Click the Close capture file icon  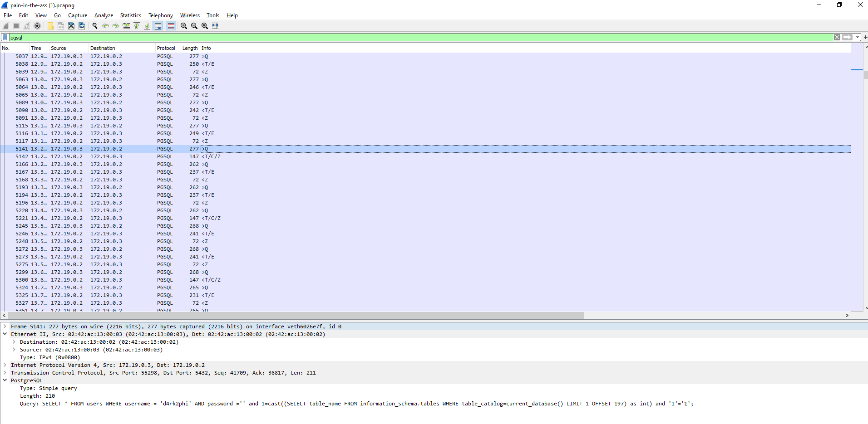point(71,26)
